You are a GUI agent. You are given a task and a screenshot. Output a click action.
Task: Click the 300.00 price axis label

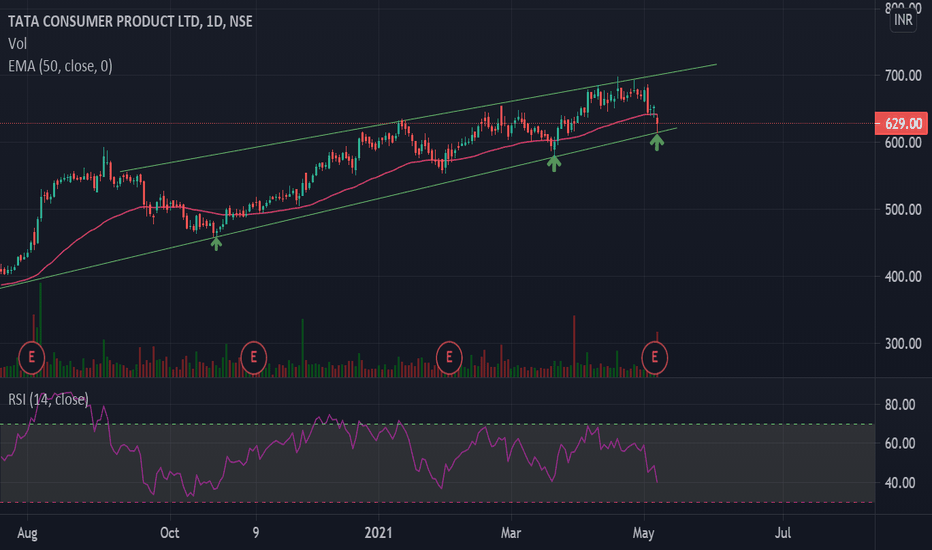click(x=903, y=344)
